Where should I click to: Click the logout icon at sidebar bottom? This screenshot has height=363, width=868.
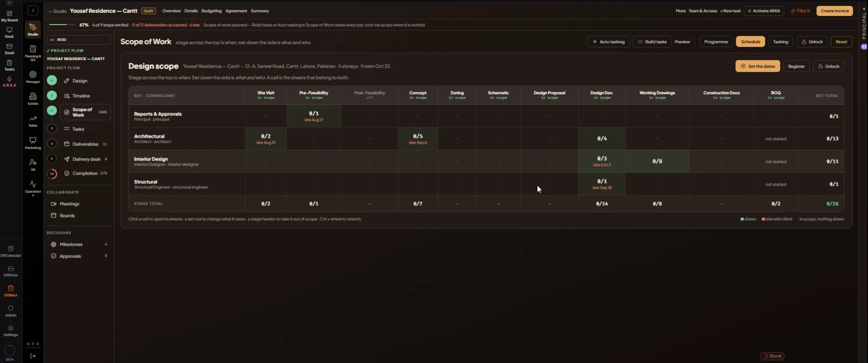pos(33,356)
